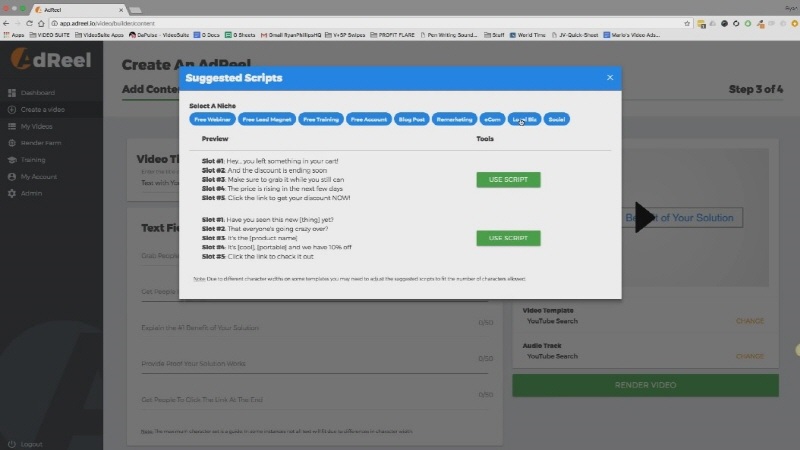Select the Social niche
This screenshot has height=450, width=800.
coord(557,119)
